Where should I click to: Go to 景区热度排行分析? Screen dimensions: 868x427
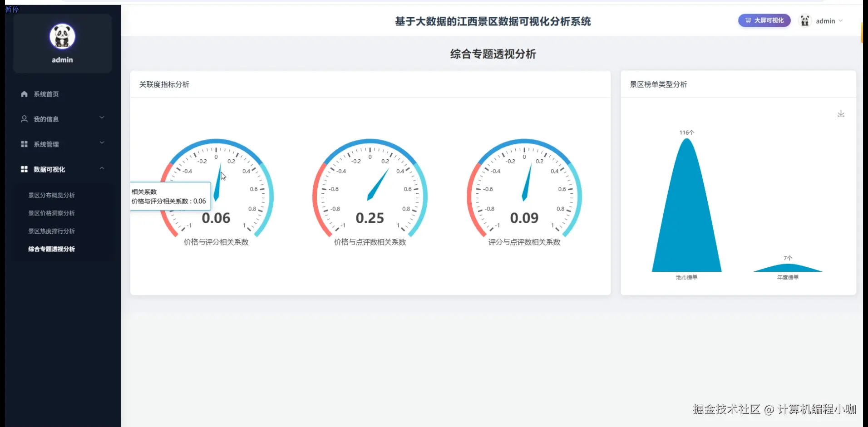pyautogui.click(x=51, y=231)
